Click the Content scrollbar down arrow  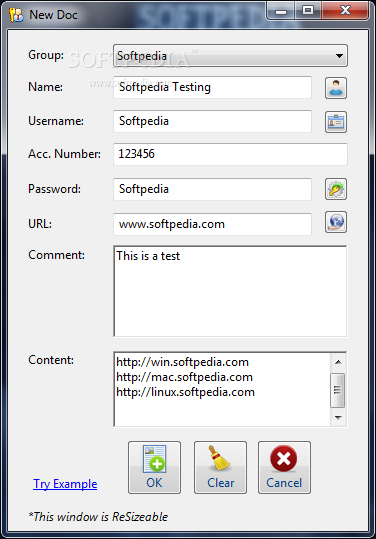[338, 418]
